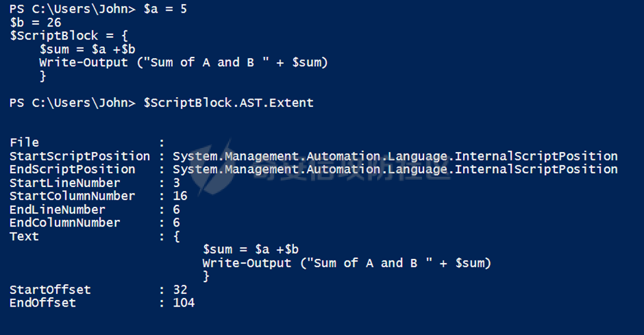Click the Text property label

pos(24,237)
